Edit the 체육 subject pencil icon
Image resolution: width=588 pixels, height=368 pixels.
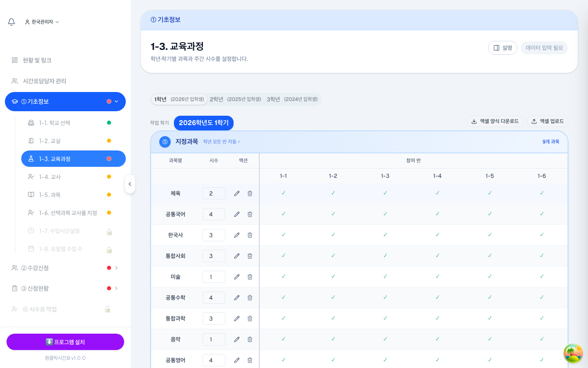[x=237, y=193]
